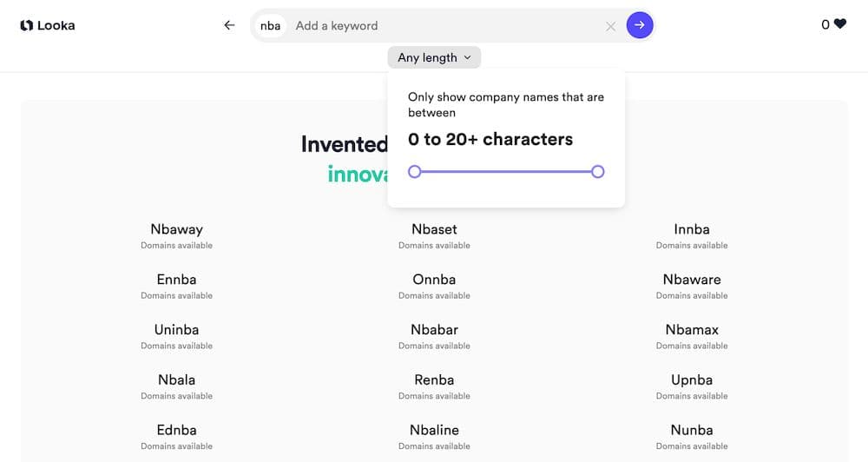Viewport: 868px width, 462px height.
Task: Open favorites via the heart icon
Action: (839, 23)
